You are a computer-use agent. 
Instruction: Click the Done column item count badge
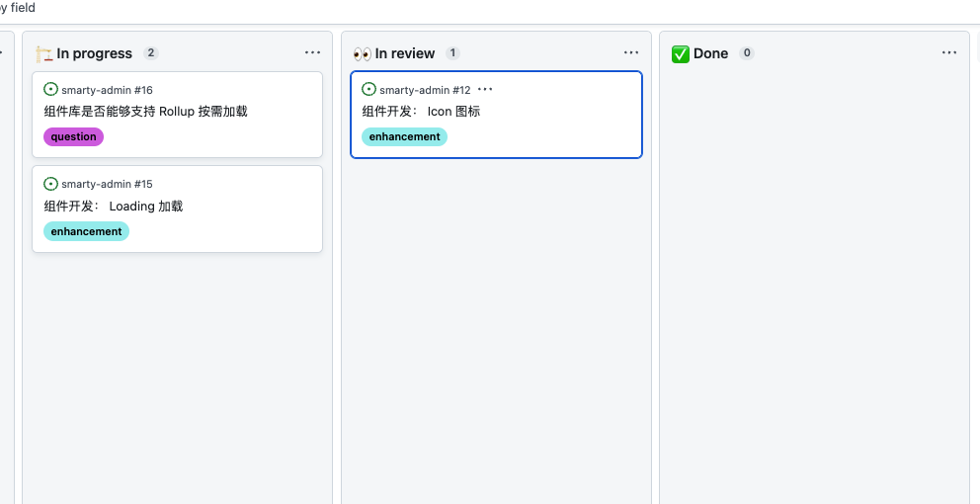pyautogui.click(x=747, y=53)
